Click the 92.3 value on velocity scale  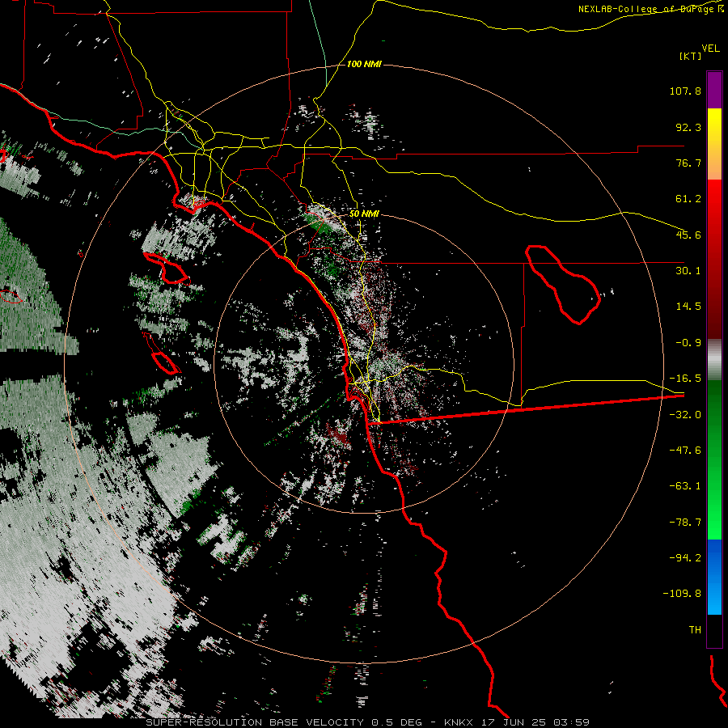(x=688, y=127)
